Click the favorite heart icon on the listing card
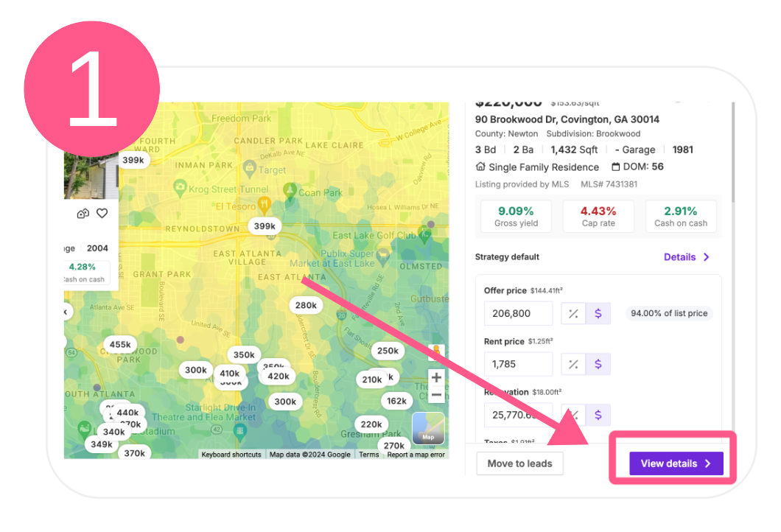The width and height of the screenshot is (781, 532). tap(102, 213)
